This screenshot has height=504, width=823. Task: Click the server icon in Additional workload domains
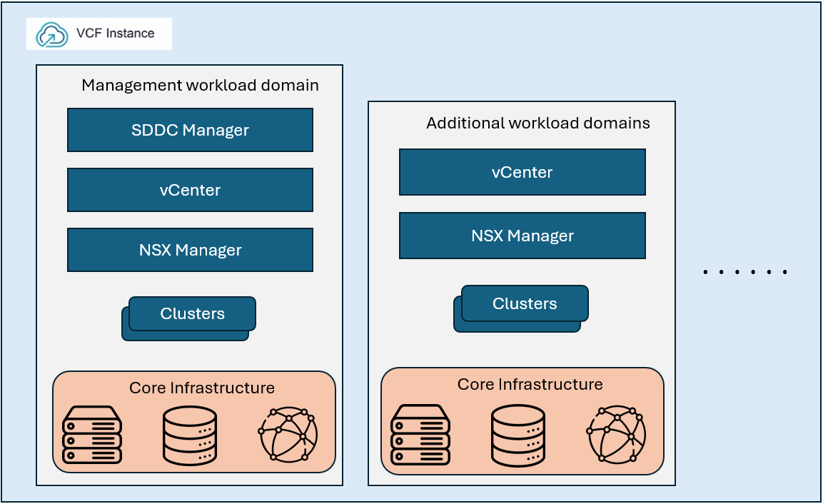tap(420, 435)
